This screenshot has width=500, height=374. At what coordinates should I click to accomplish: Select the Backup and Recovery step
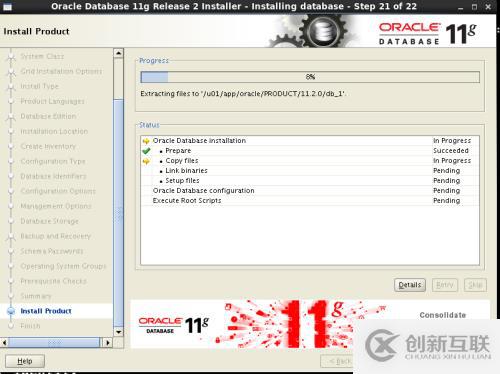[x=55, y=236]
